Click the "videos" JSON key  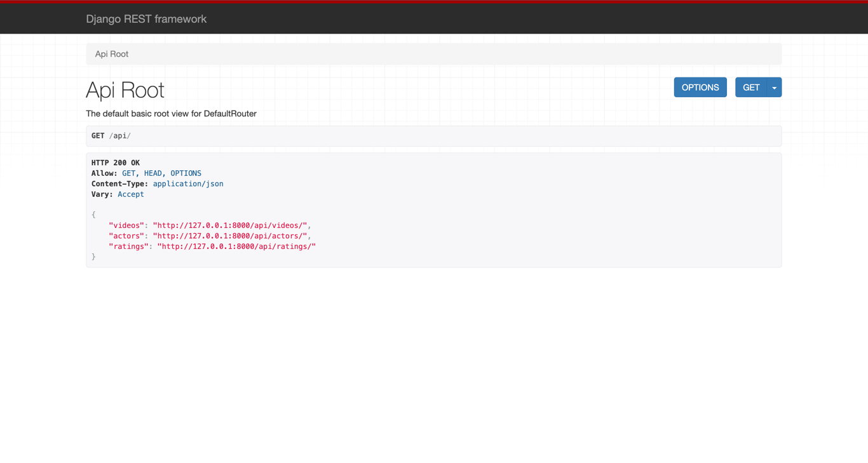click(x=126, y=225)
